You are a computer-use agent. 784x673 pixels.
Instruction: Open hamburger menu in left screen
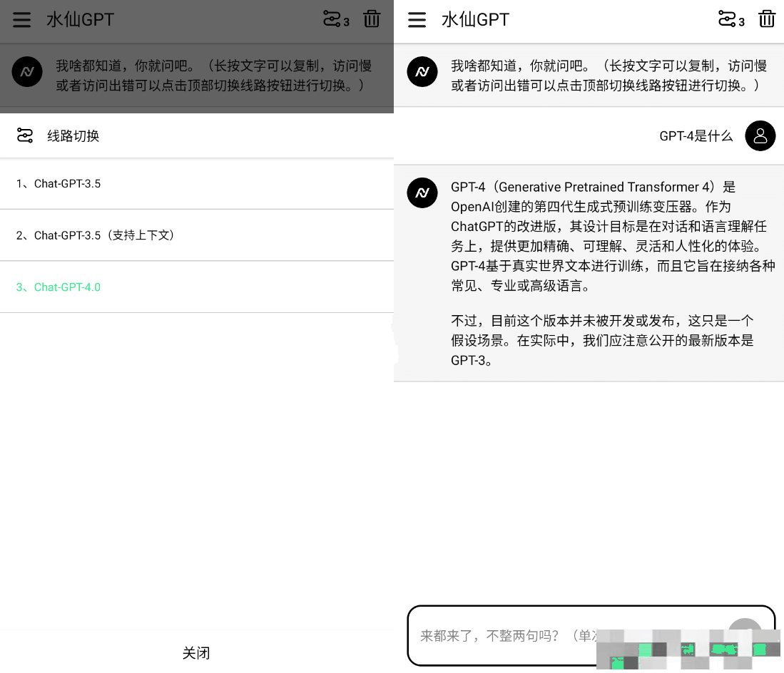click(21, 19)
